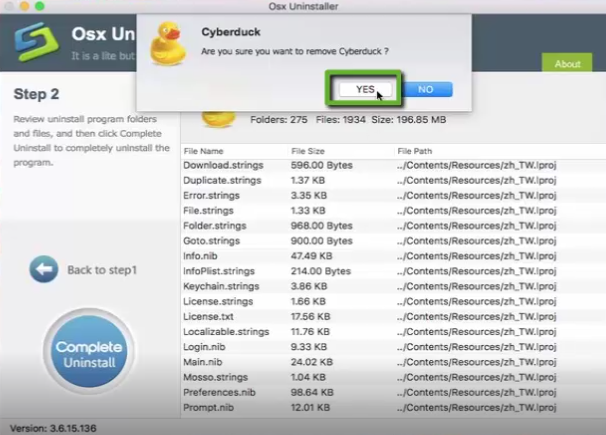Click the Version: 3.6.15.136 status text
The image size is (606, 435).
53,428
